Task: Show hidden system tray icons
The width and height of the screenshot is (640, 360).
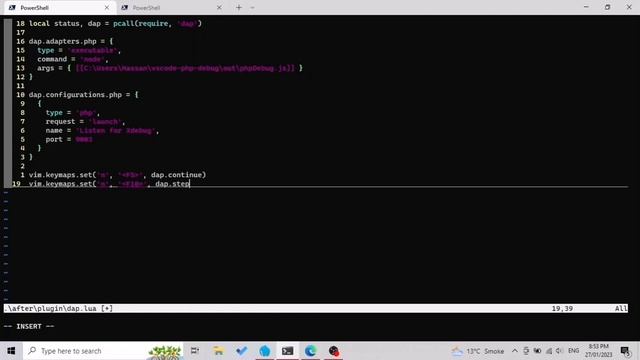Action: pos(515,351)
